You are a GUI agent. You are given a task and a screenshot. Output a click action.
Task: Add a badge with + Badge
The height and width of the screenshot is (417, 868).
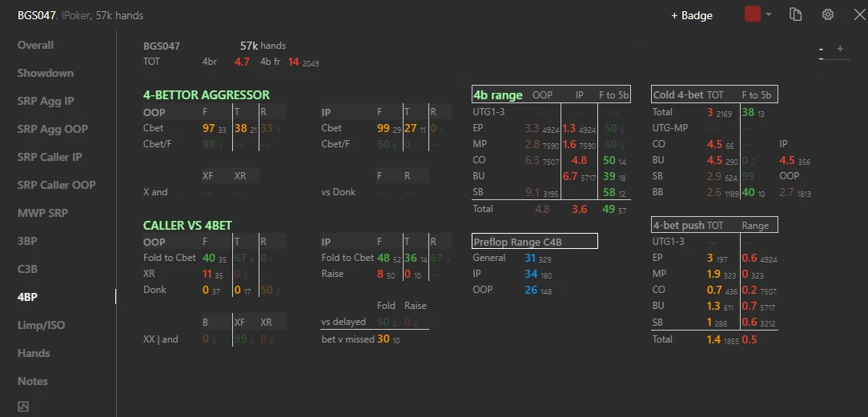[692, 15]
